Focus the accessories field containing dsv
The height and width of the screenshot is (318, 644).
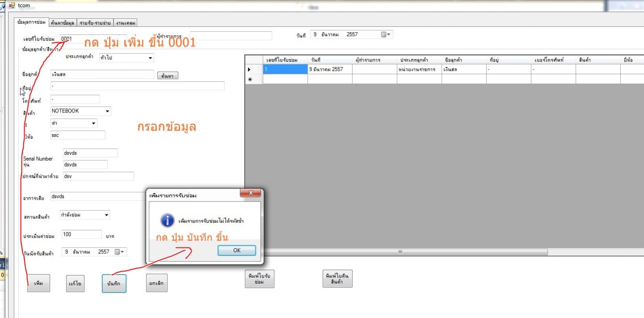(x=98, y=176)
